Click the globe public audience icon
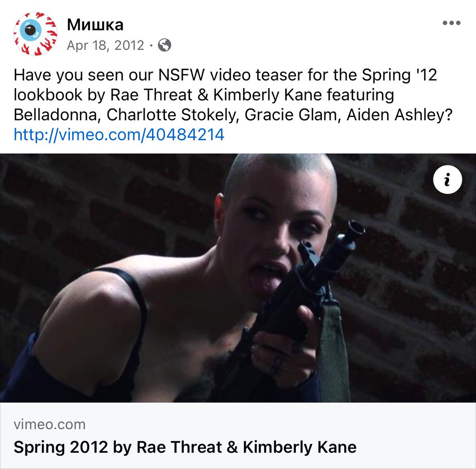Image resolution: width=476 pixels, height=469 pixels. 165,45
